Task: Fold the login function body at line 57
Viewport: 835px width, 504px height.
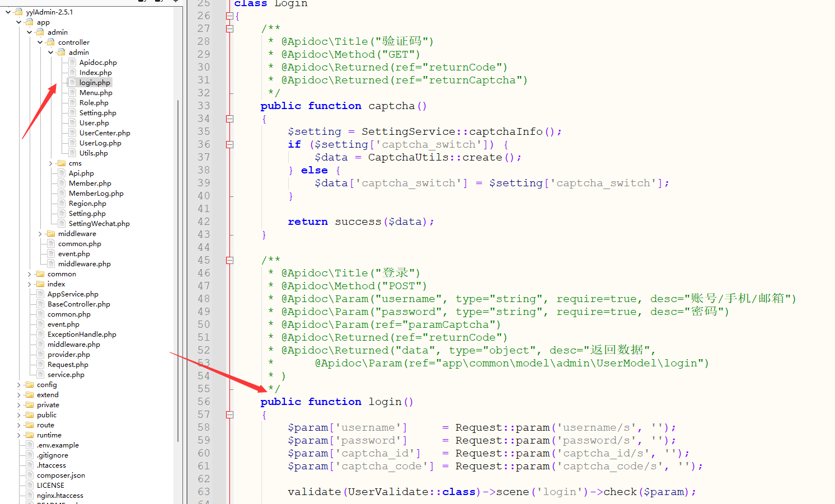Action: pyautogui.click(x=229, y=414)
